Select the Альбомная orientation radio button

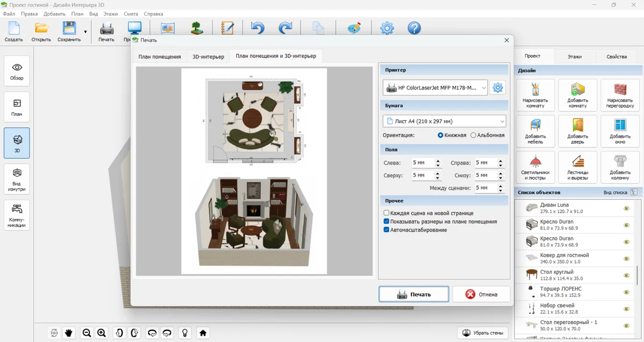473,135
